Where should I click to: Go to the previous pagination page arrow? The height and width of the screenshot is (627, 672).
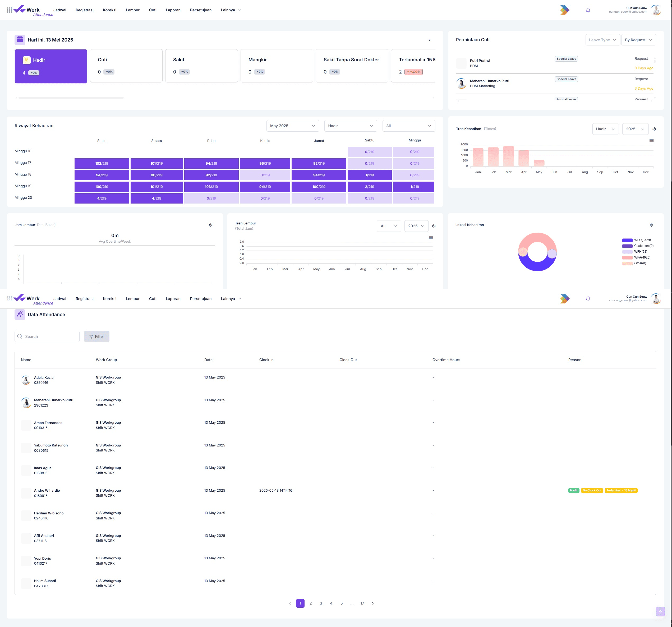tap(290, 603)
